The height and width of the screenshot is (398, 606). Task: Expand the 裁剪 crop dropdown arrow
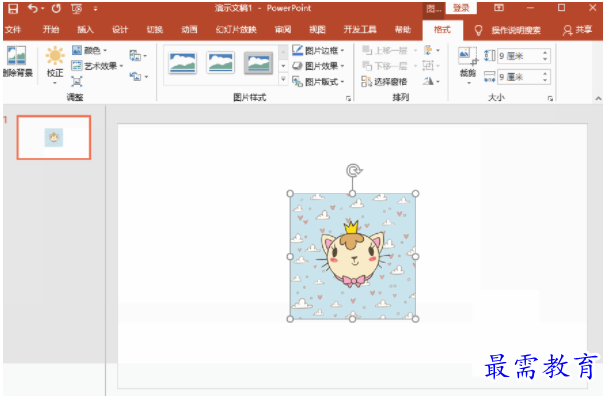[468, 83]
